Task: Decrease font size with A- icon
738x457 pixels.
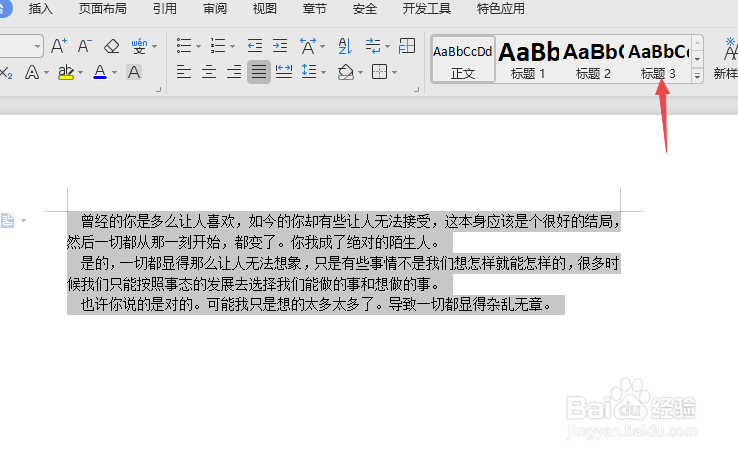Action: click(84, 46)
